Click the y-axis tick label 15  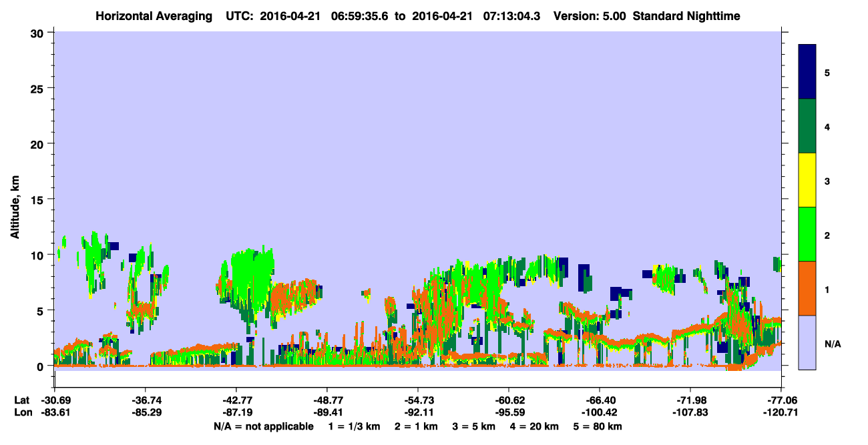[x=39, y=199]
